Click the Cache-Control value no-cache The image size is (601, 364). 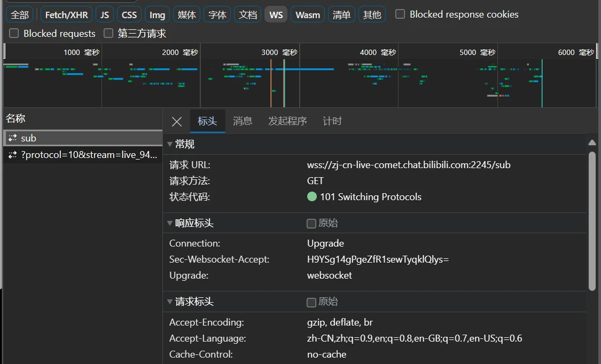tap(326, 354)
